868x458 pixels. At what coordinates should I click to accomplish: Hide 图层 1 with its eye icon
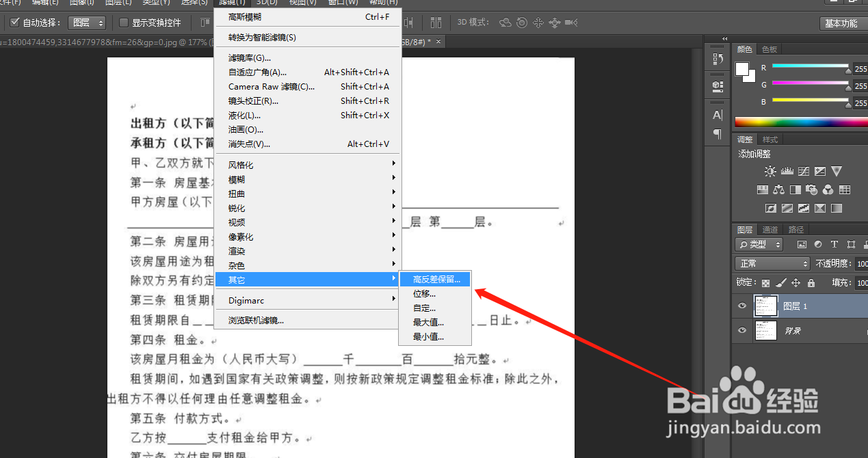click(x=742, y=306)
